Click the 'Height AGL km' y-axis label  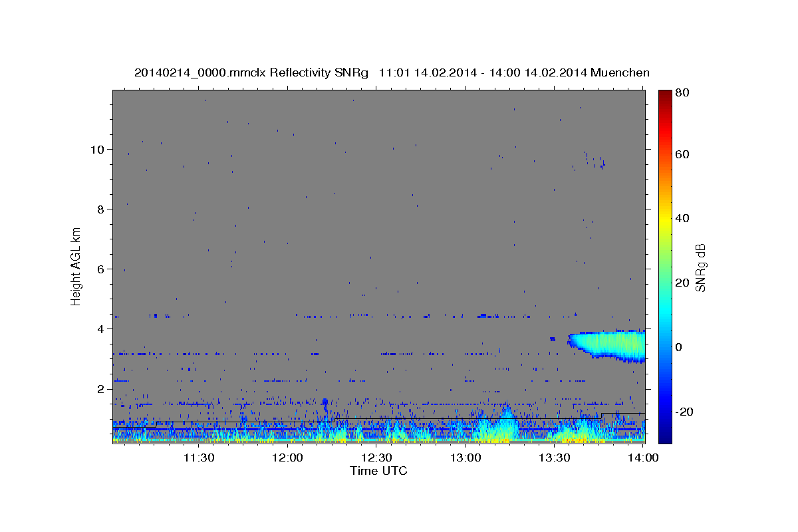(76, 266)
